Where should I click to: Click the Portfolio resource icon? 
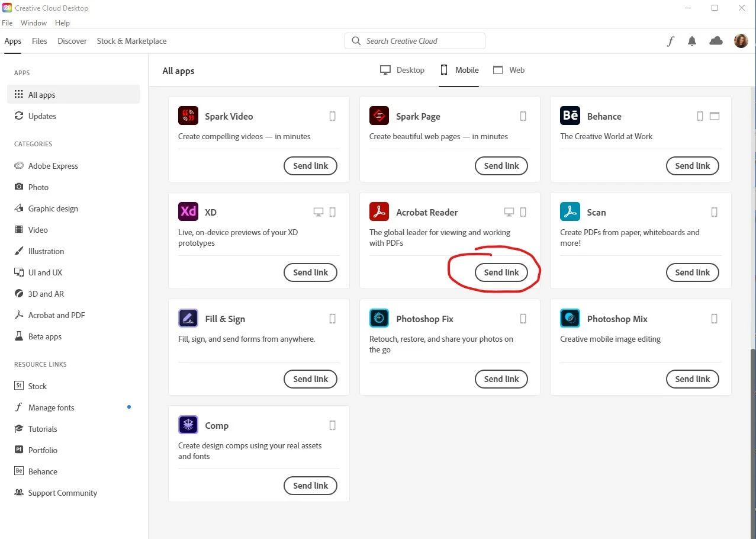(19, 450)
